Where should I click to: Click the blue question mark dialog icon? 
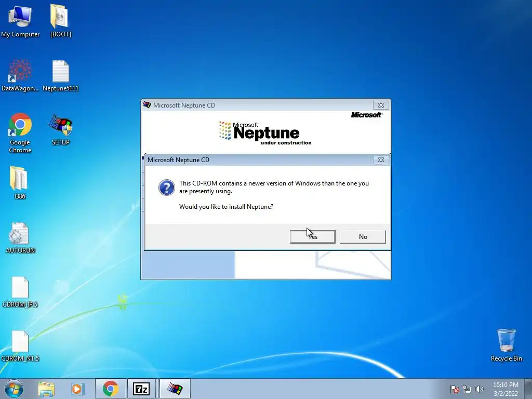pyautogui.click(x=167, y=188)
